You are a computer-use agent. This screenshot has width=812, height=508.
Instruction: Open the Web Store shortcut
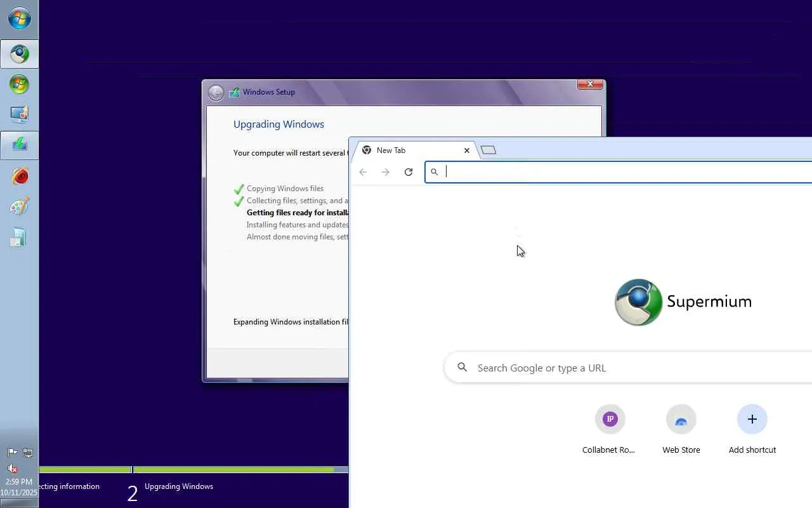[681, 430]
